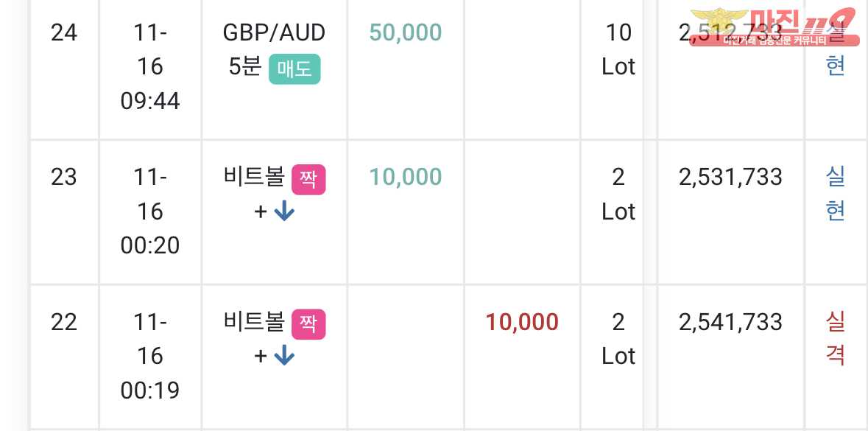Click the green 10,000 amount in row 23

pyautogui.click(x=405, y=178)
